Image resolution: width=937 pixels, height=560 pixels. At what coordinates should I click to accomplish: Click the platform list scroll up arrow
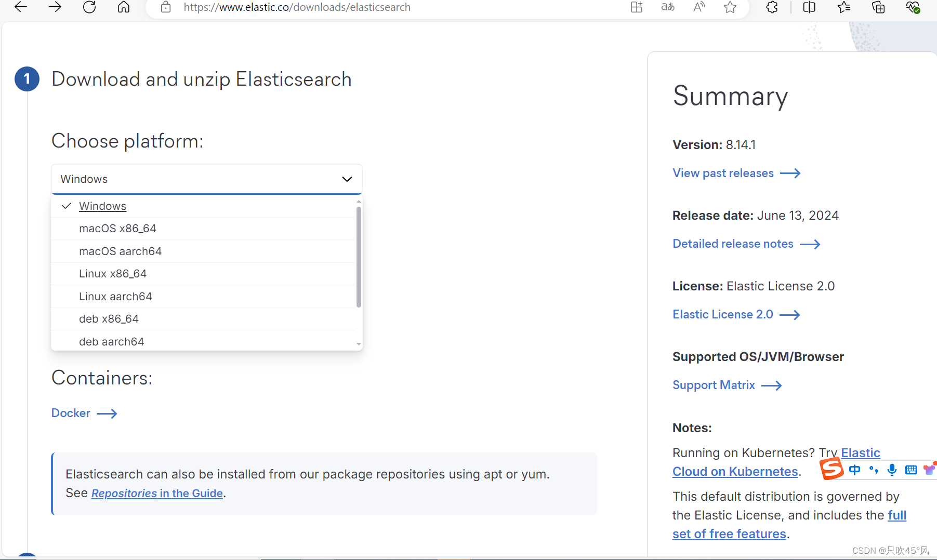tap(359, 202)
